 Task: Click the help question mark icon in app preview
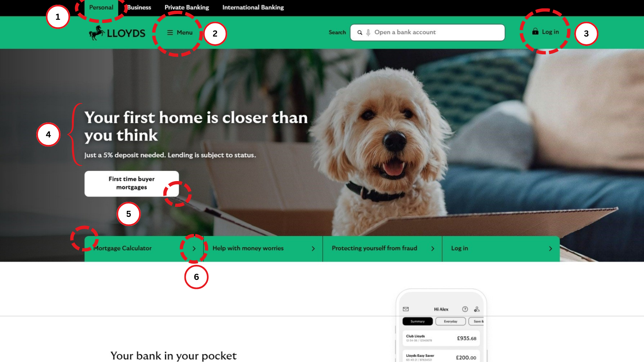point(465,309)
